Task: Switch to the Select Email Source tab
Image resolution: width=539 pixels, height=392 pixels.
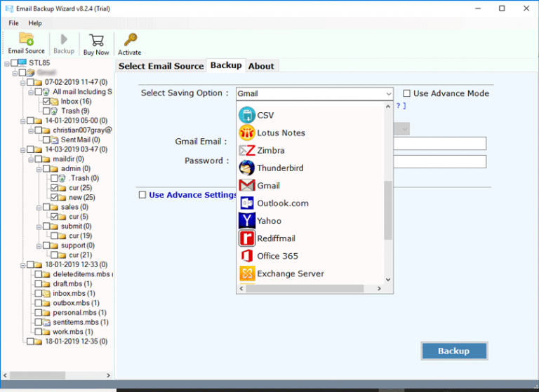Action: (x=161, y=66)
